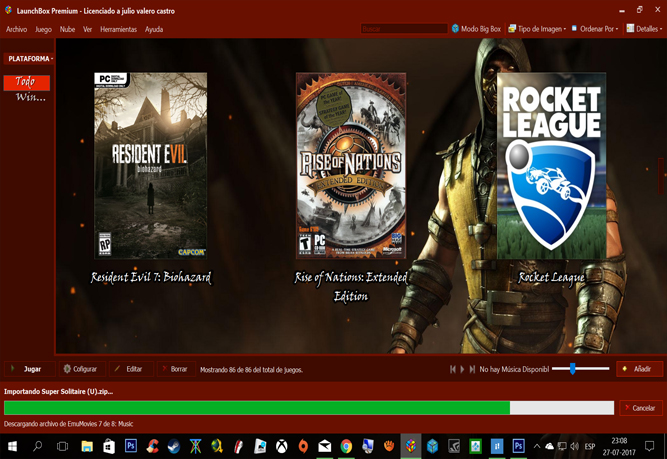Open the Windows Store taskbar icon
The image size is (667, 459).
click(109, 446)
